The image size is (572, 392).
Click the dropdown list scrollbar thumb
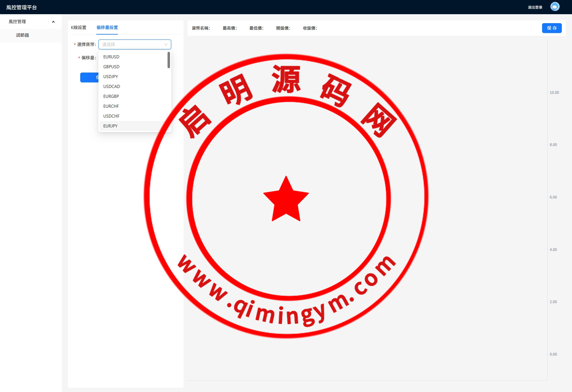click(169, 60)
